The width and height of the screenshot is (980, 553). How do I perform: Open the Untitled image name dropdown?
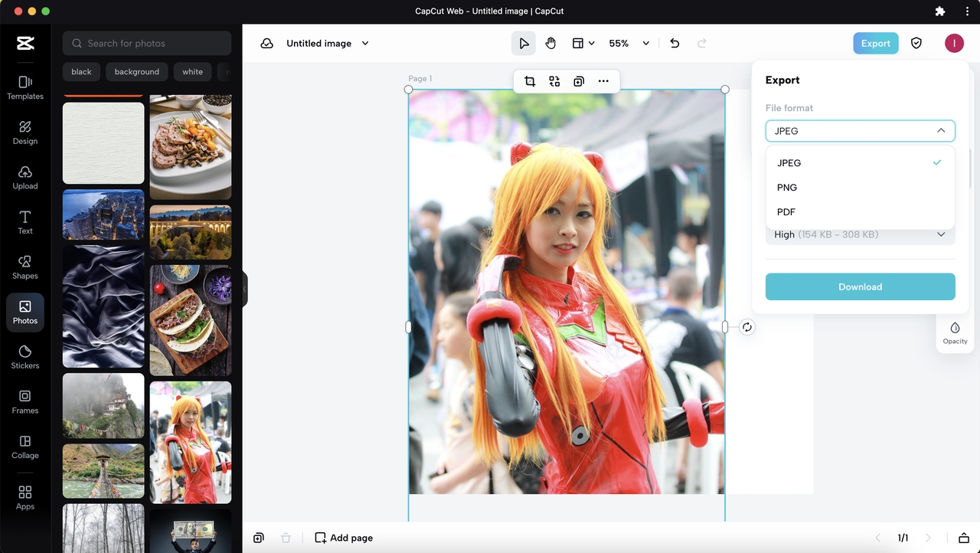(x=365, y=44)
